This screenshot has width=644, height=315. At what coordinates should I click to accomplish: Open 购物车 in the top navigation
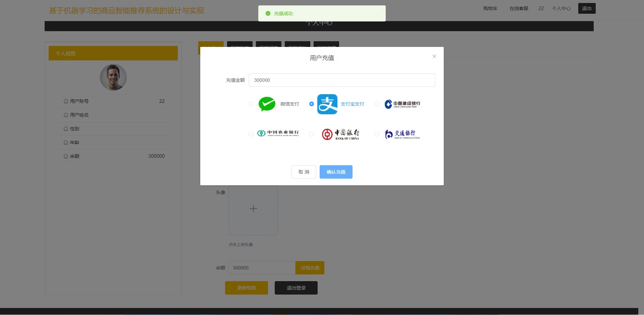tap(490, 8)
